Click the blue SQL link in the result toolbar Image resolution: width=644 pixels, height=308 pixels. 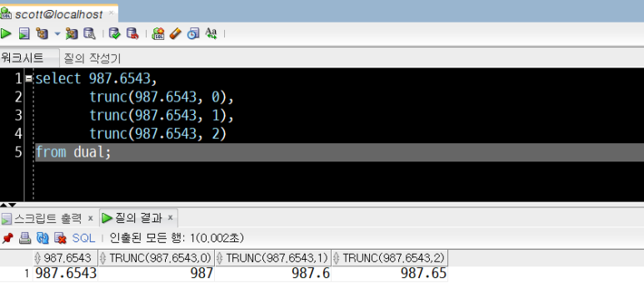click(83, 238)
